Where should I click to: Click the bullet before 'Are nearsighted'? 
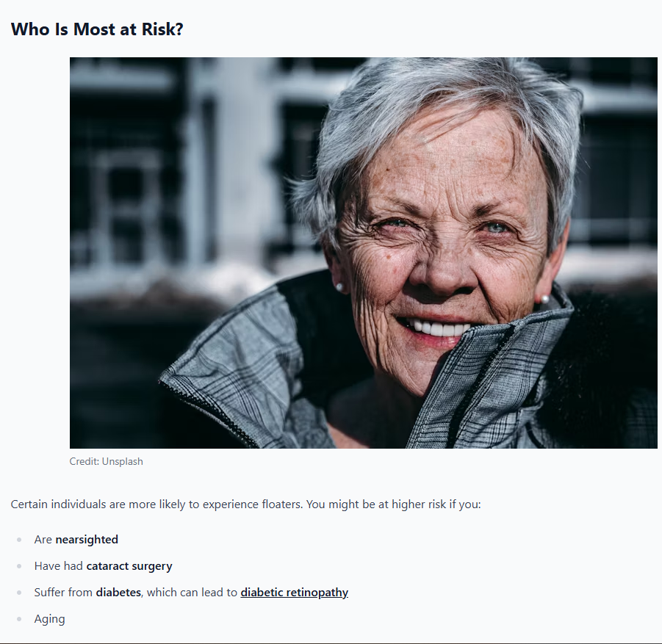pyautogui.click(x=19, y=540)
